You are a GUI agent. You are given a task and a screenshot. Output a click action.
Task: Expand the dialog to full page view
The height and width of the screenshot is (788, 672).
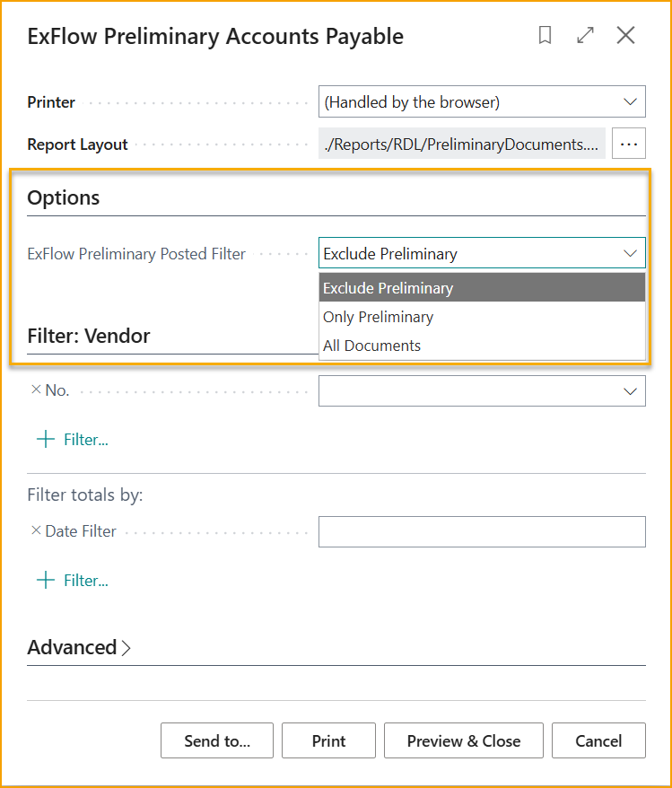585,36
